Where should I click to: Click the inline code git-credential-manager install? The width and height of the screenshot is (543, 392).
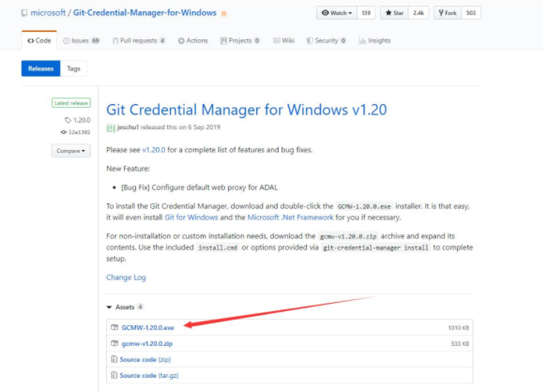point(376,248)
